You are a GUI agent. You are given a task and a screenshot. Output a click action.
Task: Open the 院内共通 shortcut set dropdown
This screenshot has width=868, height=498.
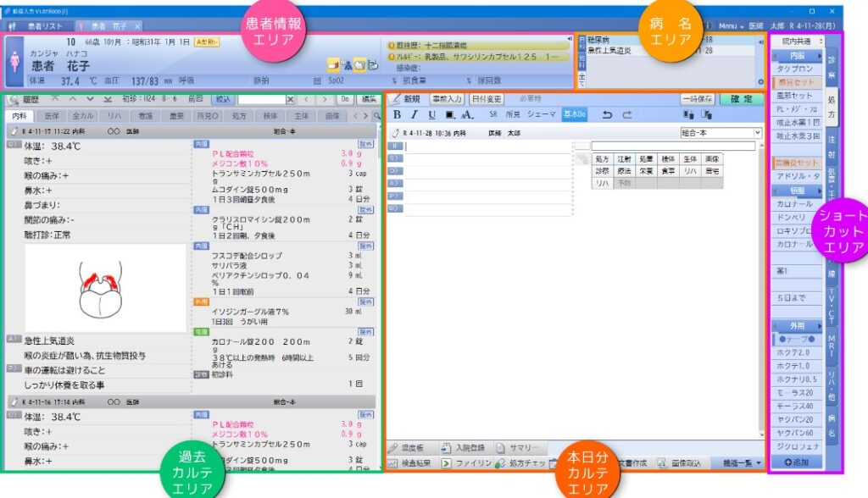click(796, 41)
